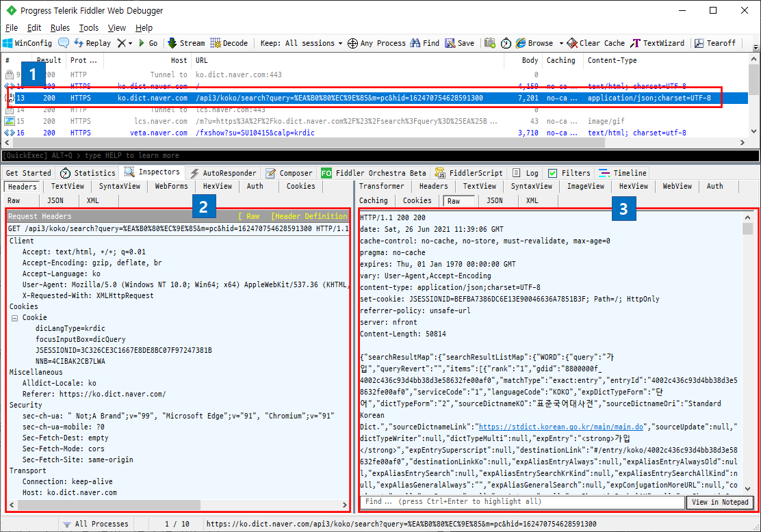
Task: Open Browse with the browser icon
Action: coord(534,43)
